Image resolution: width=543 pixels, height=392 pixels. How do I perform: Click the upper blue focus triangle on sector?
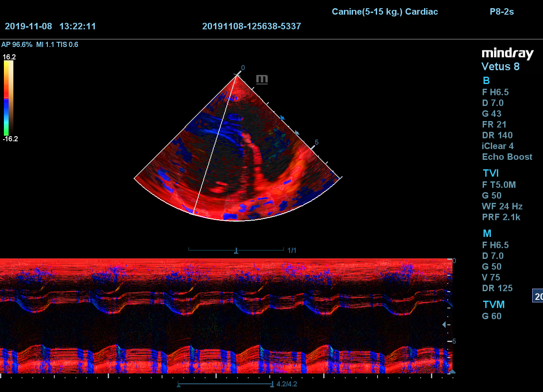click(283, 118)
